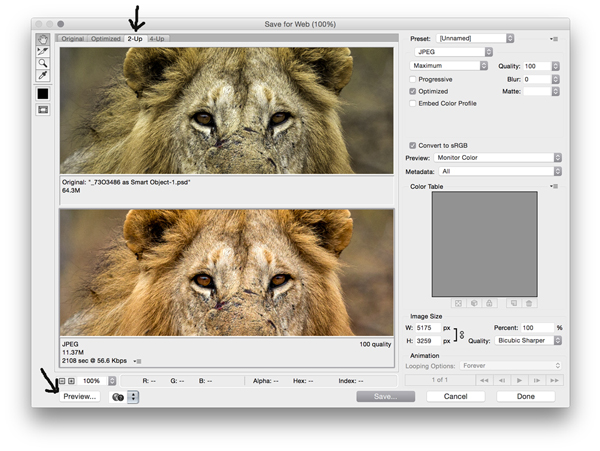Image resolution: width=600 pixels, height=451 pixels.
Task: Click the black eyedropper color swatch
Action: [x=43, y=93]
